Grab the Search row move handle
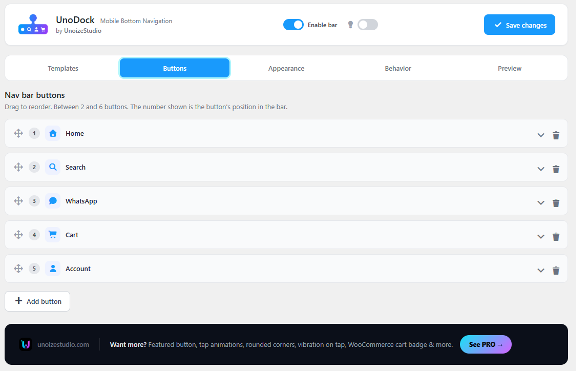This screenshot has height=371, width=588. (18, 167)
